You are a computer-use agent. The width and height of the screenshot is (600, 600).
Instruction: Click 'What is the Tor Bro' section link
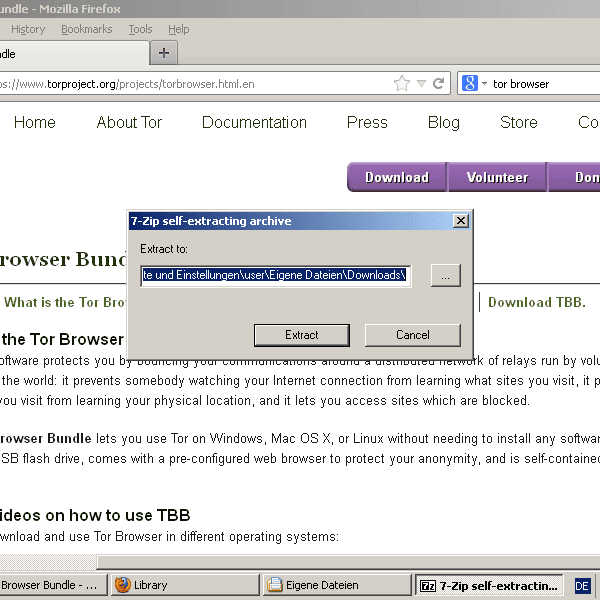65,302
